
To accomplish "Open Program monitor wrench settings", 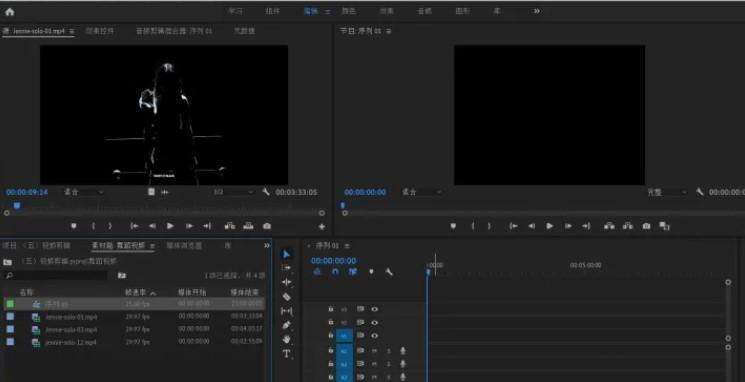I will tap(700, 192).
